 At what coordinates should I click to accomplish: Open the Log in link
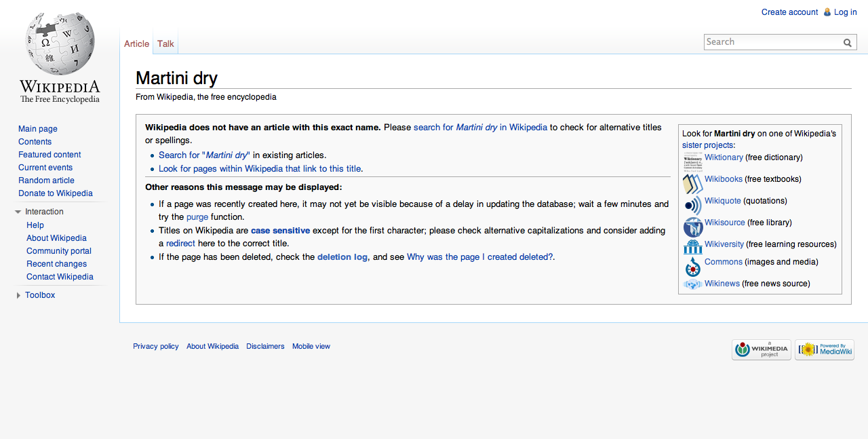pos(846,12)
